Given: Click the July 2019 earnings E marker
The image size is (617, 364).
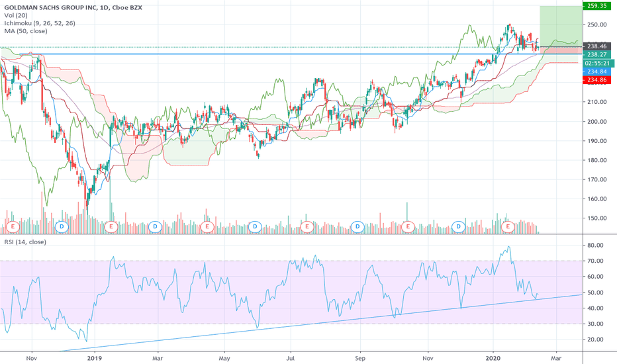Looking at the screenshot, I should tap(307, 226).
